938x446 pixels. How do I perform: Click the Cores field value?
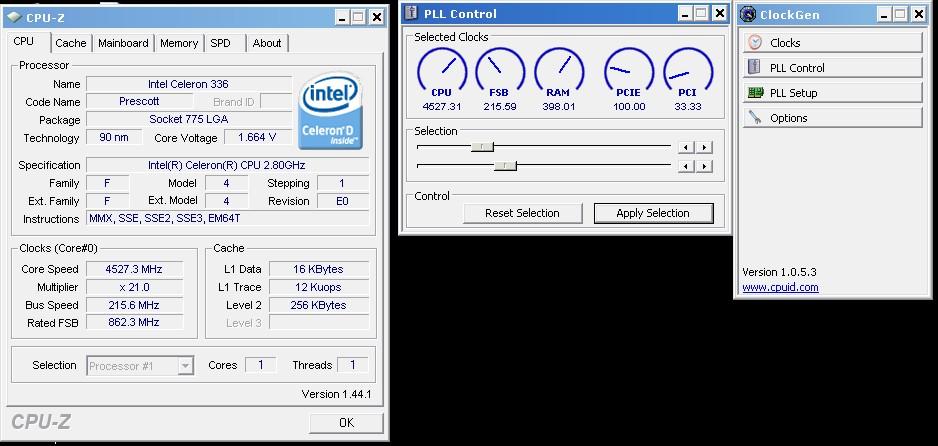tap(261, 365)
